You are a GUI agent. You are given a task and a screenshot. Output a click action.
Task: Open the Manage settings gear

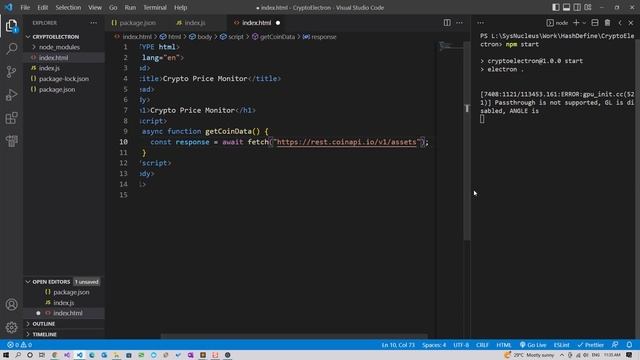[11, 327]
